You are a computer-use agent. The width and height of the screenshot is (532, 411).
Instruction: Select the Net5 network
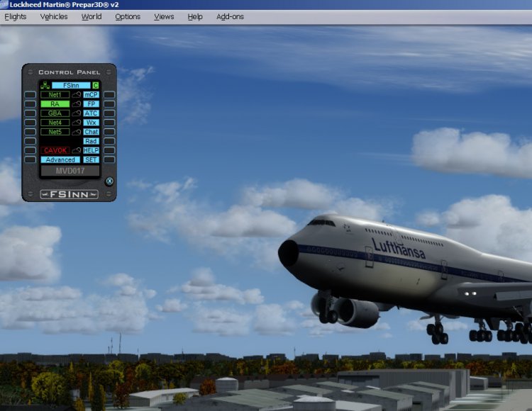coord(55,132)
